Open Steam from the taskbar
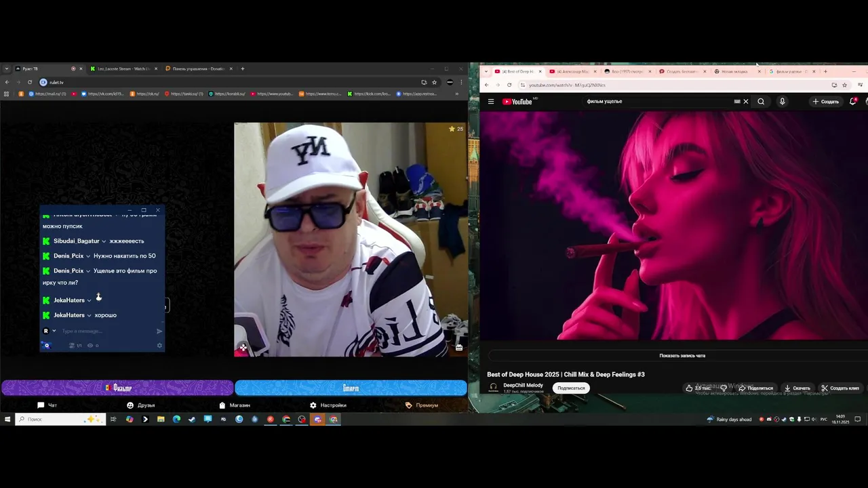Image resolution: width=868 pixels, height=488 pixels. pyautogui.click(x=192, y=420)
